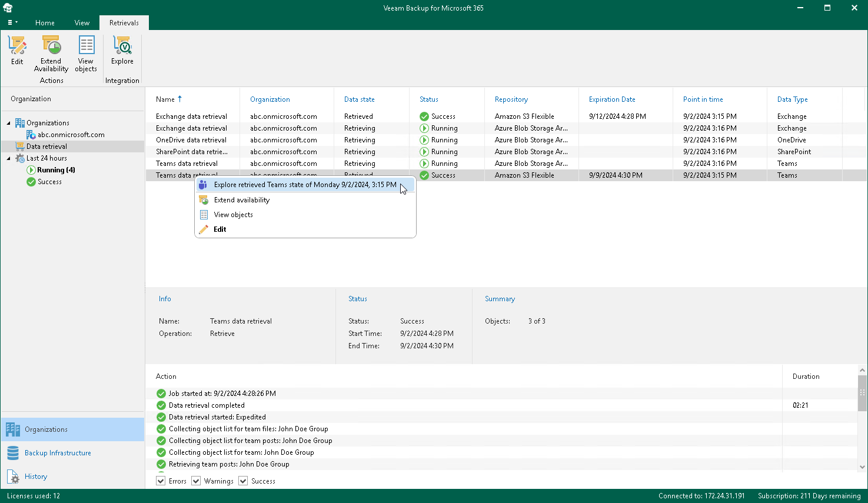Choose Explore retrieved Teams state menu item
This screenshot has width=868, height=503.
[x=305, y=185]
